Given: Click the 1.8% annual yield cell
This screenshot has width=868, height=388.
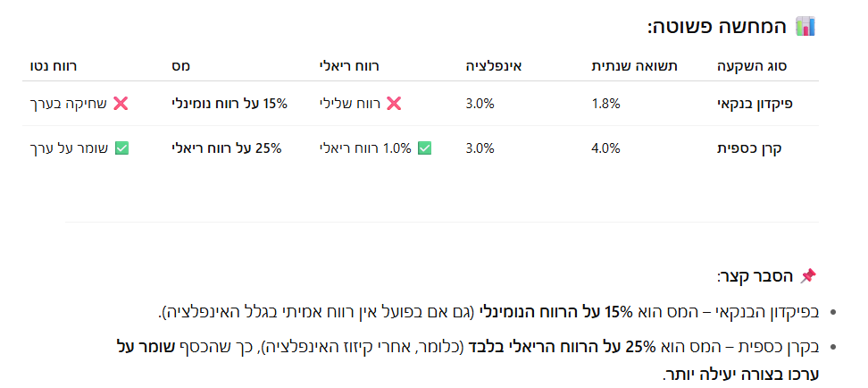Looking at the screenshot, I should (x=605, y=104).
